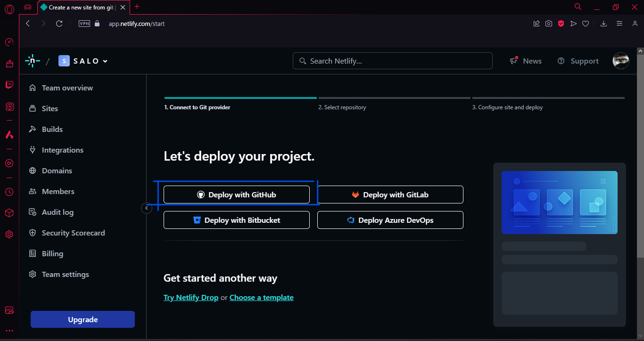Screen dimensions: 644x341
Task: Expand the SALO team switcher dropdown
Action: pos(83,61)
